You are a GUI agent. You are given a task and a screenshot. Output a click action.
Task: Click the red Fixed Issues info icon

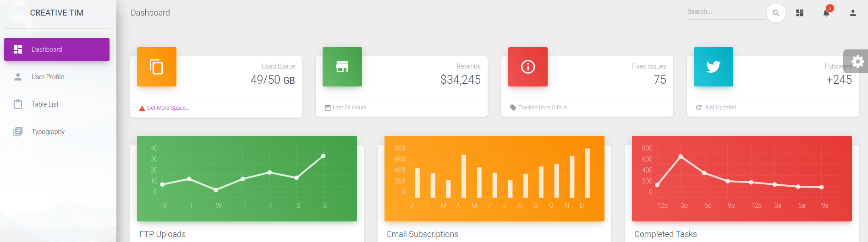(528, 67)
